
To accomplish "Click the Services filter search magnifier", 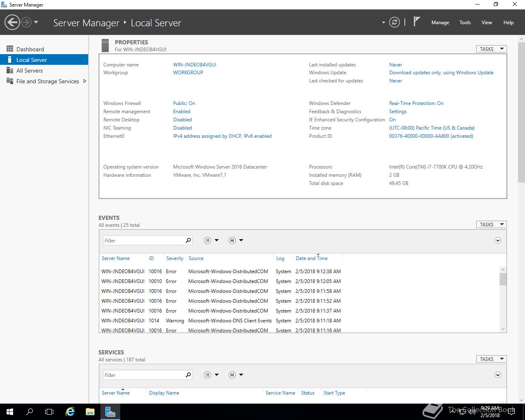I will tap(188, 375).
